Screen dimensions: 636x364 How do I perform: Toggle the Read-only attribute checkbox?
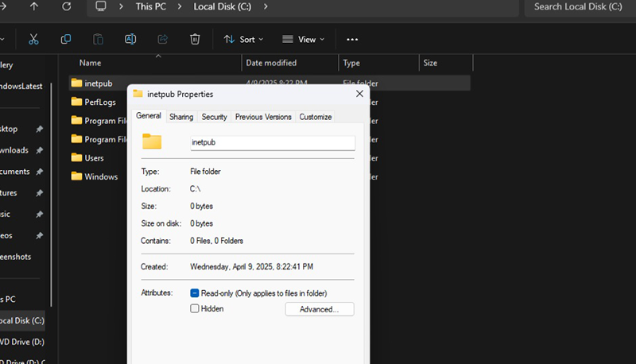pos(195,293)
